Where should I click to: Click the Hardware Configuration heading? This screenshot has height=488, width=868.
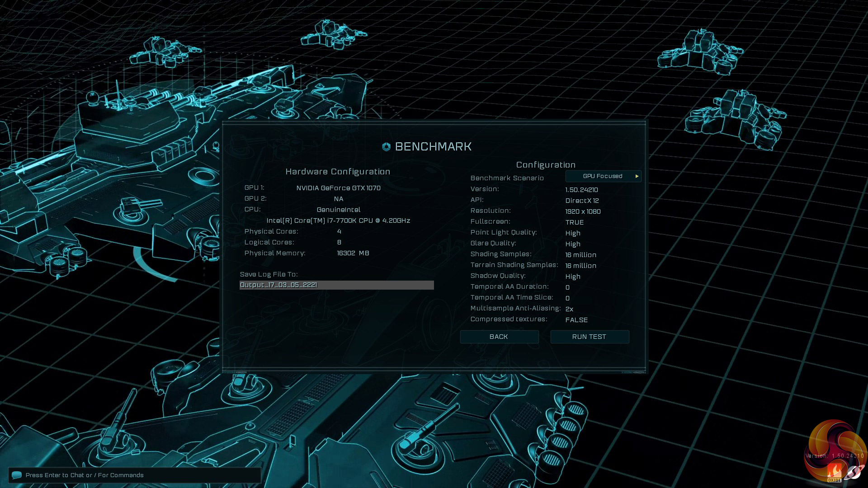tap(338, 172)
